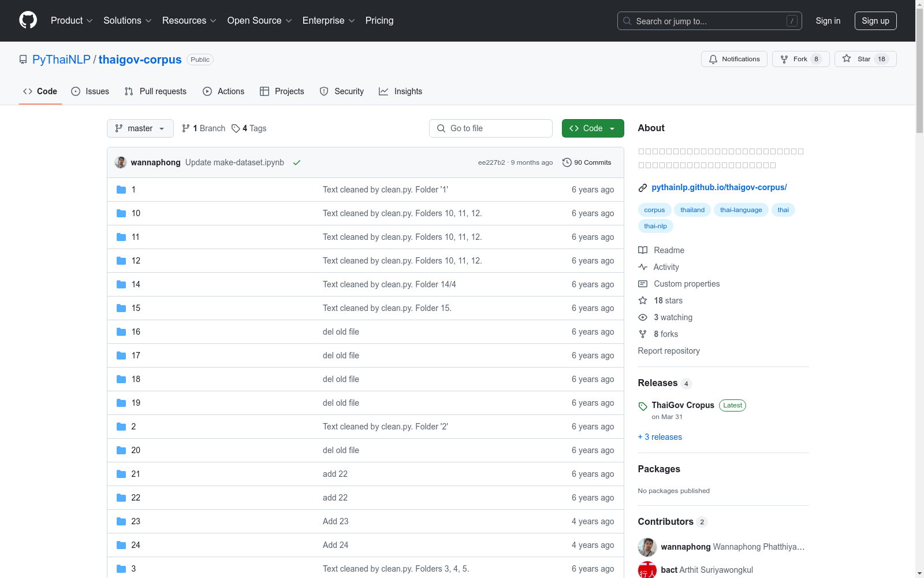This screenshot has width=924, height=578.
Task: Click the Notifications bell button
Action: (734, 59)
